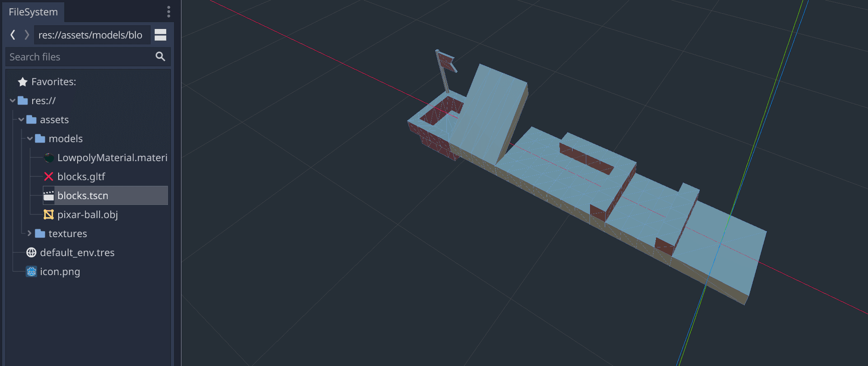Select the LowpolyMaterial material sphere icon
Image resolution: width=868 pixels, height=366 pixels.
pyautogui.click(x=49, y=158)
